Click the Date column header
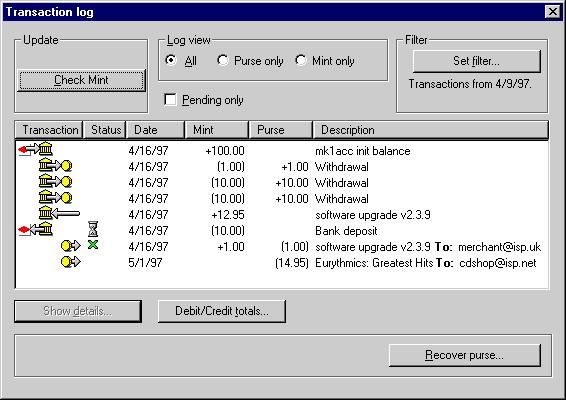Screen dimensions: 566x400 pyautogui.click(x=155, y=130)
